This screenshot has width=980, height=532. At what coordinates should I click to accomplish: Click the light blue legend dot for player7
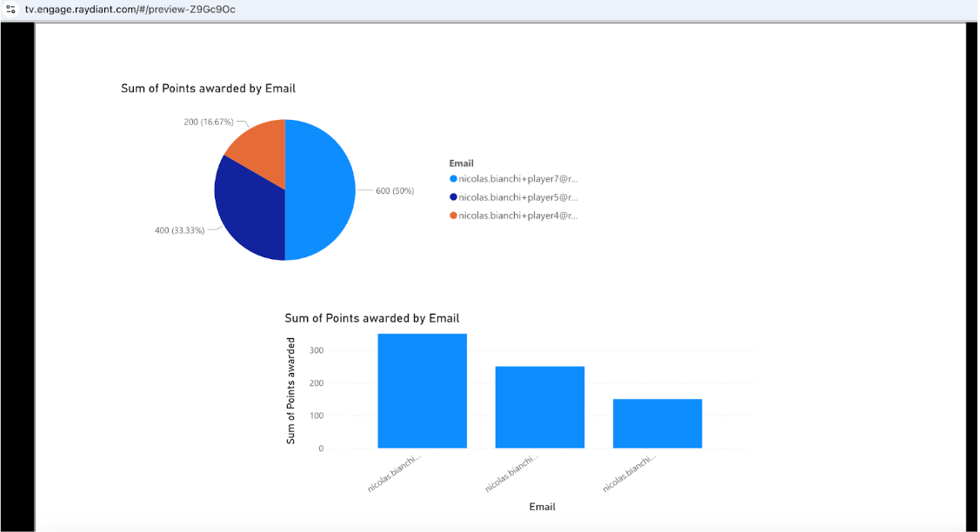453,179
